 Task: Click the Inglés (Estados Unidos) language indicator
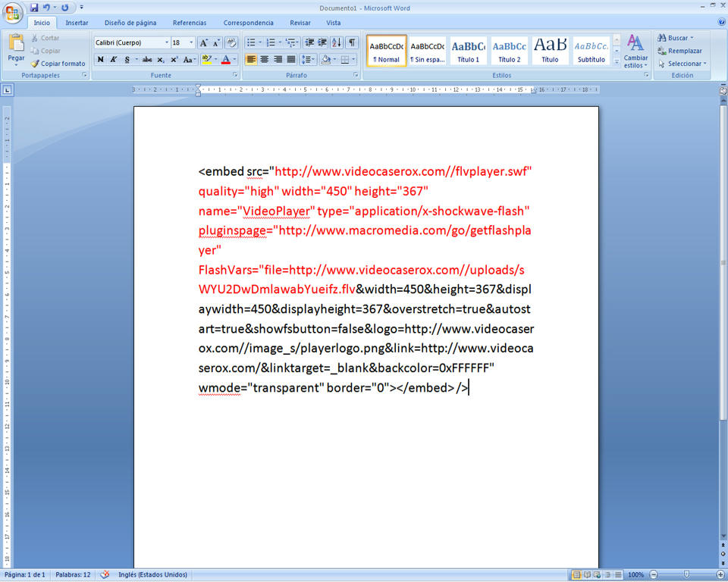click(152, 574)
